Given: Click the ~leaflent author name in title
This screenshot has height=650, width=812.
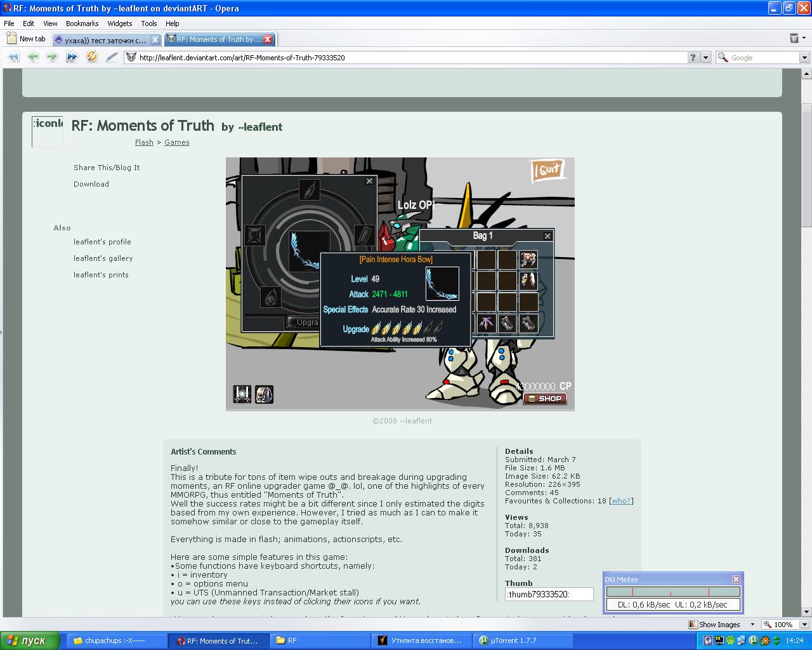Looking at the screenshot, I should (x=260, y=127).
